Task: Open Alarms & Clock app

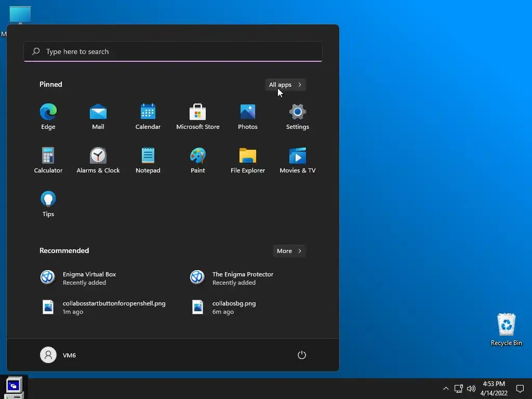Action: tap(98, 161)
